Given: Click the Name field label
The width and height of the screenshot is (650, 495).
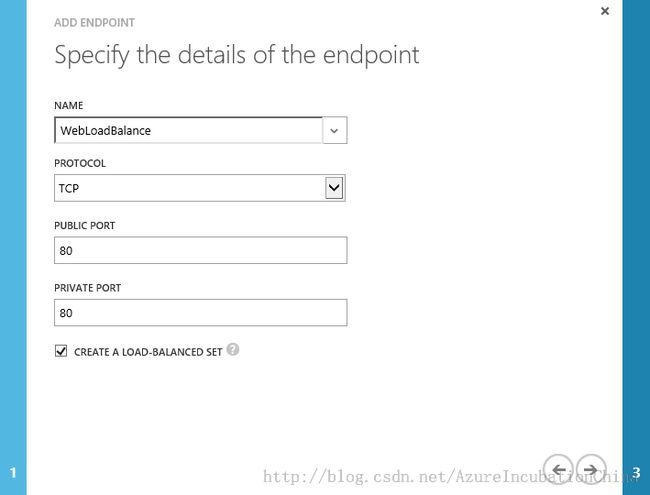Looking at the screenshot, I should click(69, 105).
